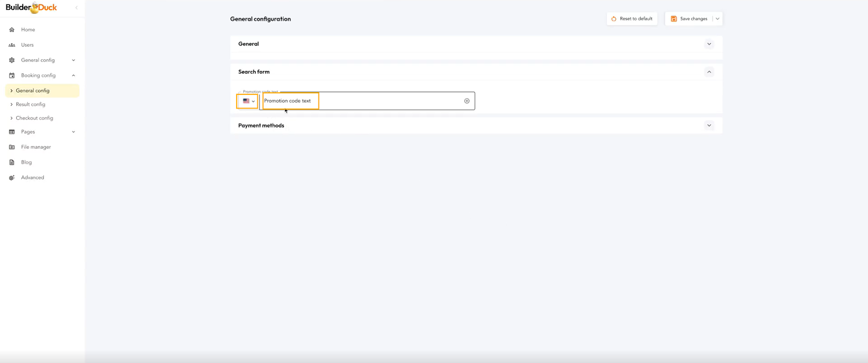Expand the General config sidebar menu

point(73,60)
